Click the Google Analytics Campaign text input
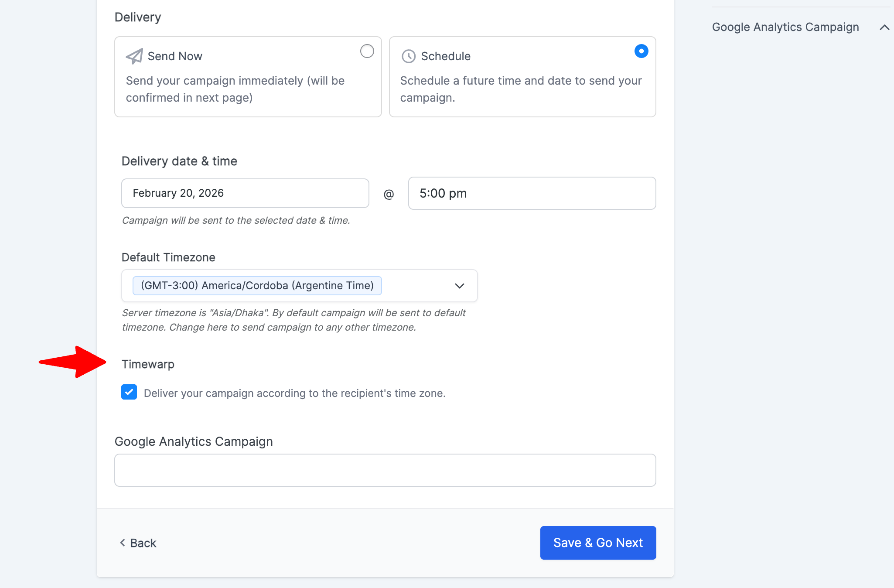This screenshot has width=894, height=588. pos(385,470)
